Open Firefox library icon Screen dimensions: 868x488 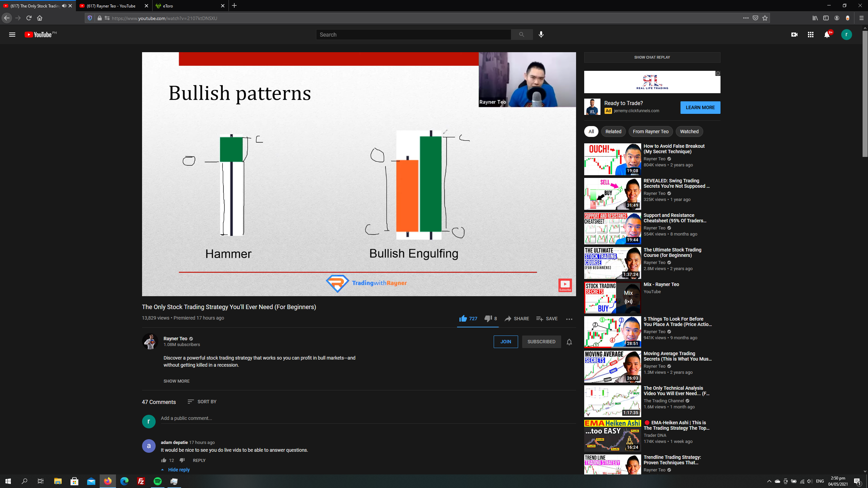point(815,18)
